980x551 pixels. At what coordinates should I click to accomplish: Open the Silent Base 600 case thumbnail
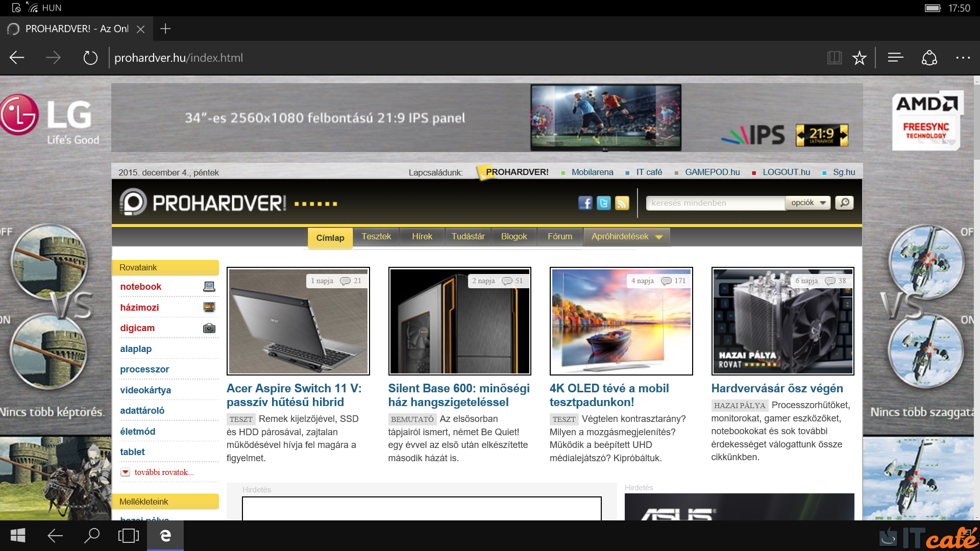(459, 321)
